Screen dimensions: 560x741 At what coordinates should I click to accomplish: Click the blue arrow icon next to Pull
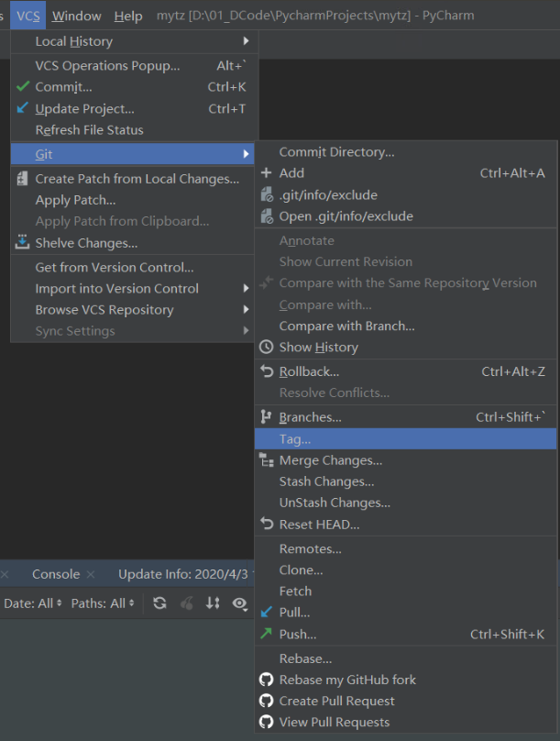pos(267,612)
